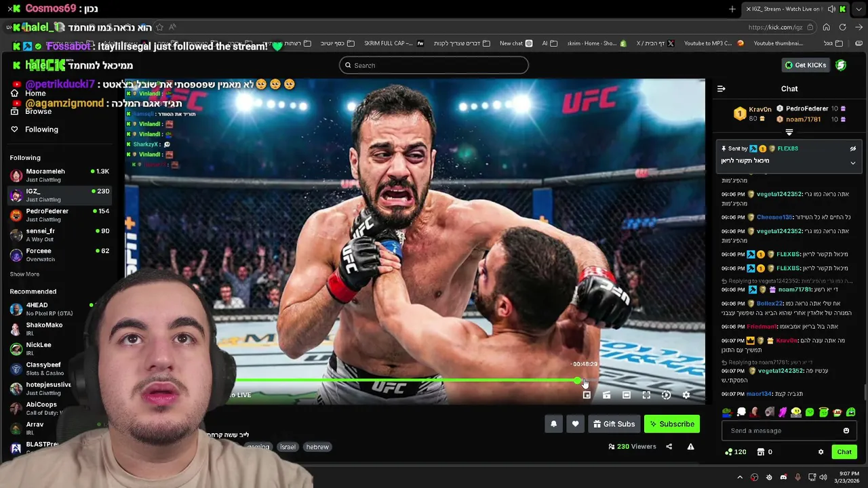Mute the tab audio speaker icon
Image resolution: width=868 pixels, height=488 pixels.
[831, 9]
